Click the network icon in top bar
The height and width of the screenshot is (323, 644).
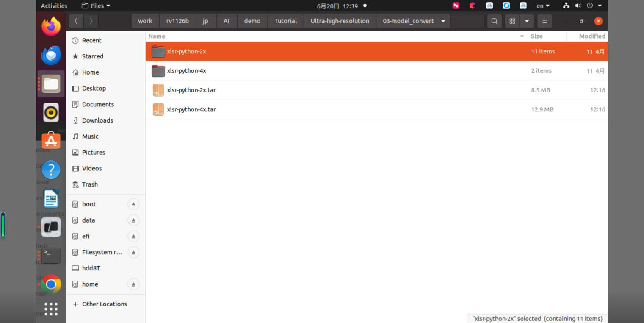pos(566,6)
